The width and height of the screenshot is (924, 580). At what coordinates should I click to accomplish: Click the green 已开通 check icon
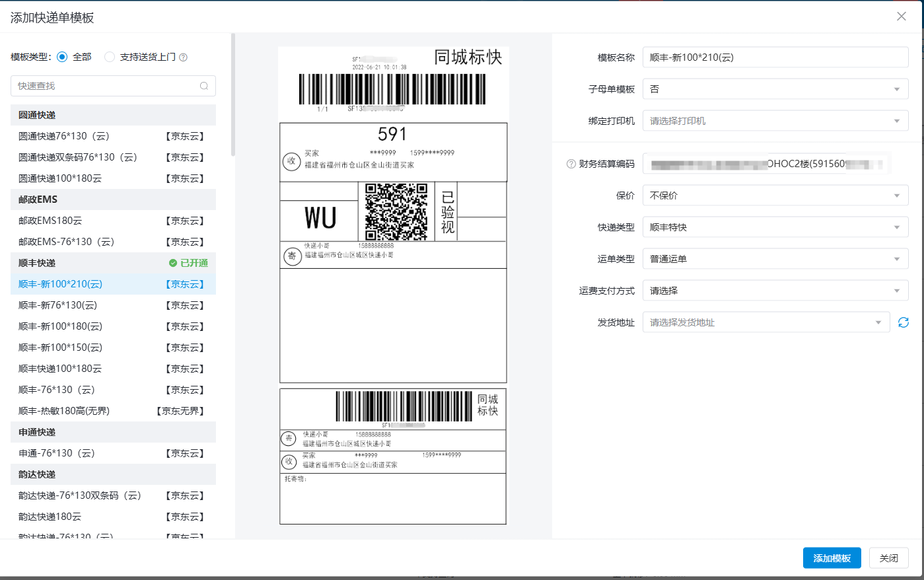click(173, 263)
